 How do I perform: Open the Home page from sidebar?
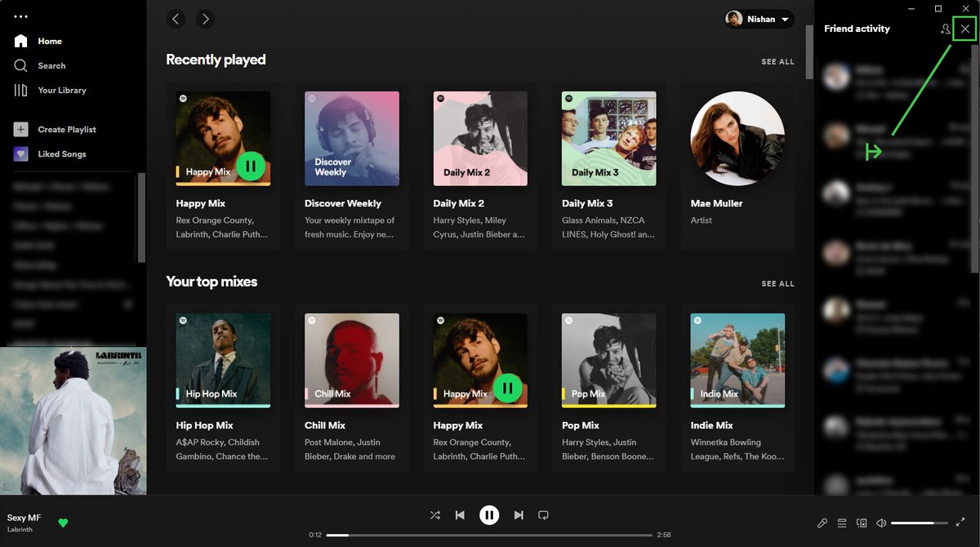point(38,41)
